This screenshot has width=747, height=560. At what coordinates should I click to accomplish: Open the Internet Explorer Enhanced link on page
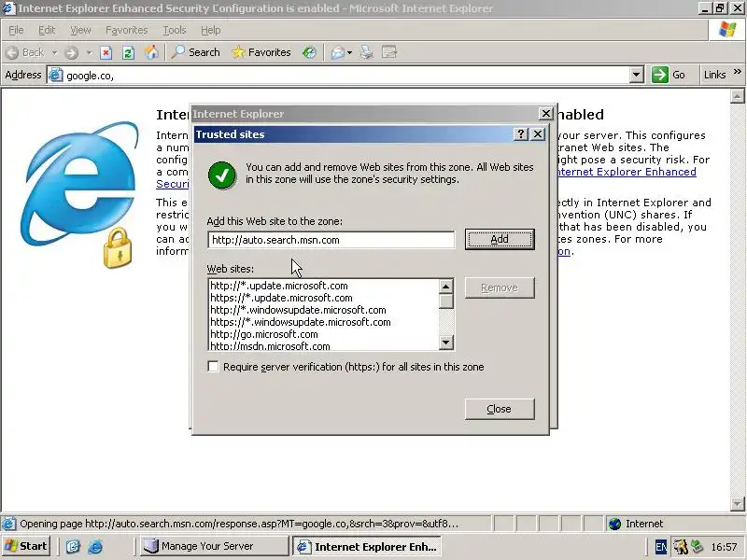pyautogui.click(x=627, y=172)
